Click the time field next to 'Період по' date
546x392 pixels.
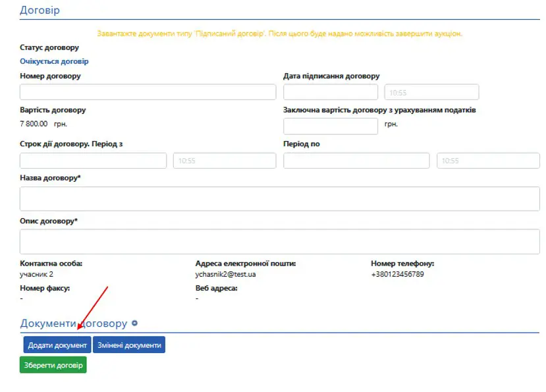[x=488, y=161]
